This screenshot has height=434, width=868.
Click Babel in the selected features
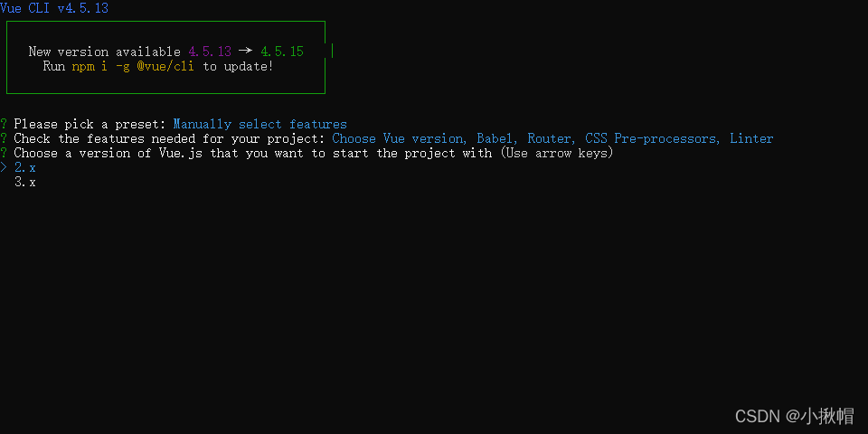coord(495,138)
